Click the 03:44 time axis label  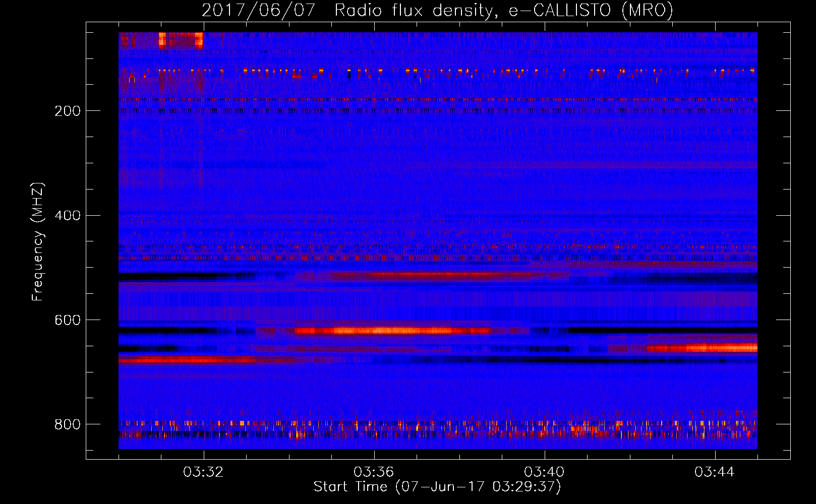click(x=715, y=472)
